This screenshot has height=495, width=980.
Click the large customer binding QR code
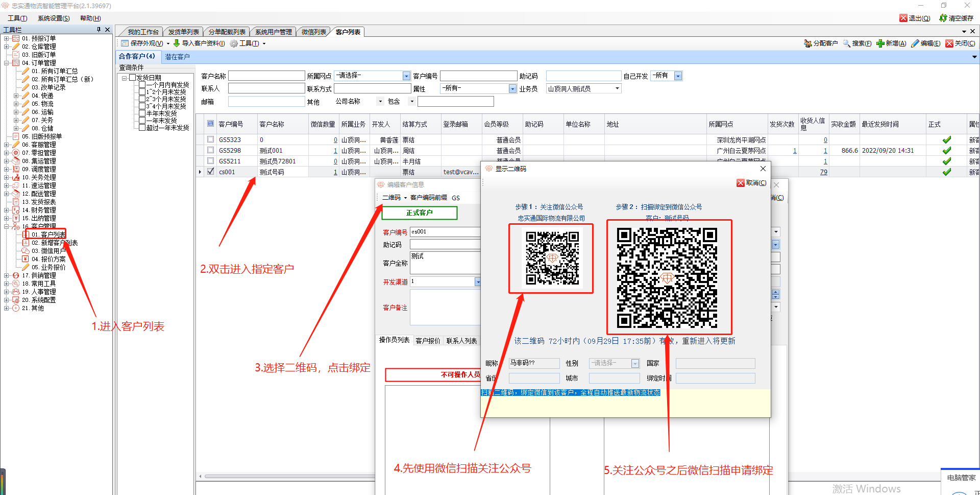[x=667, y=277]
